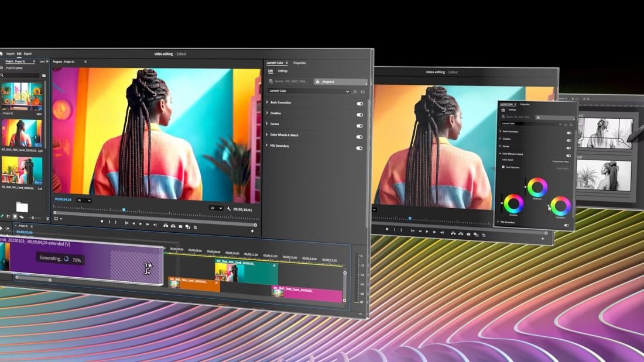644x362 pixels.
Task: Open Project panel hamburger menu
Action: [x=34, y=61]
